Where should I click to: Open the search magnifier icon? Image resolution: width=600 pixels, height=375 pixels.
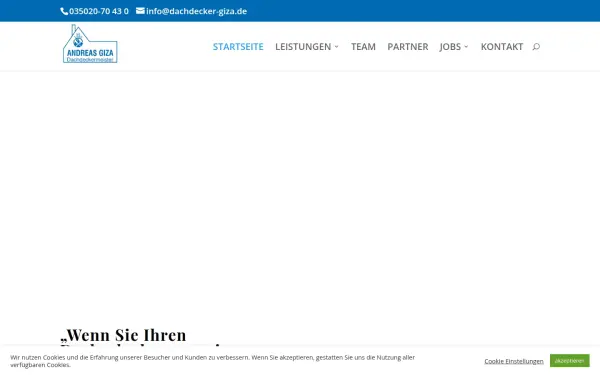(x=536, y=47)
